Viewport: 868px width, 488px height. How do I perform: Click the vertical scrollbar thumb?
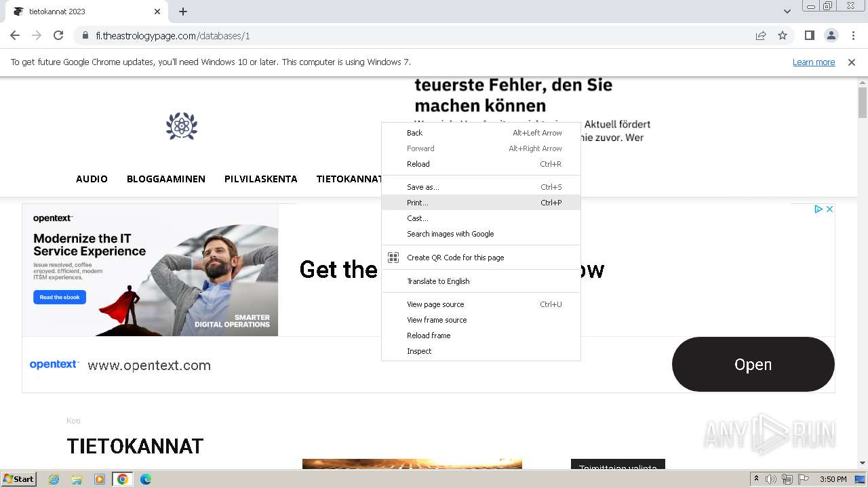click(863, 102)
